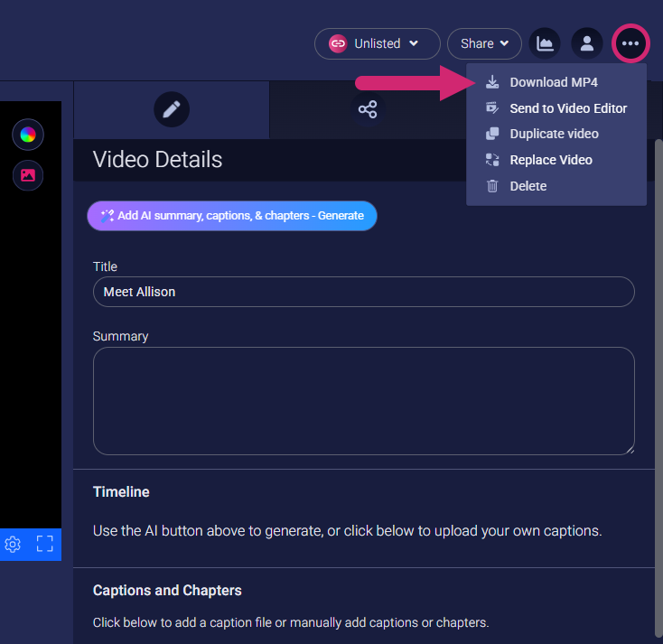Focus the Title field containing Meet Allison
This screenshot has height=644, width=663.
coord(364,292)
